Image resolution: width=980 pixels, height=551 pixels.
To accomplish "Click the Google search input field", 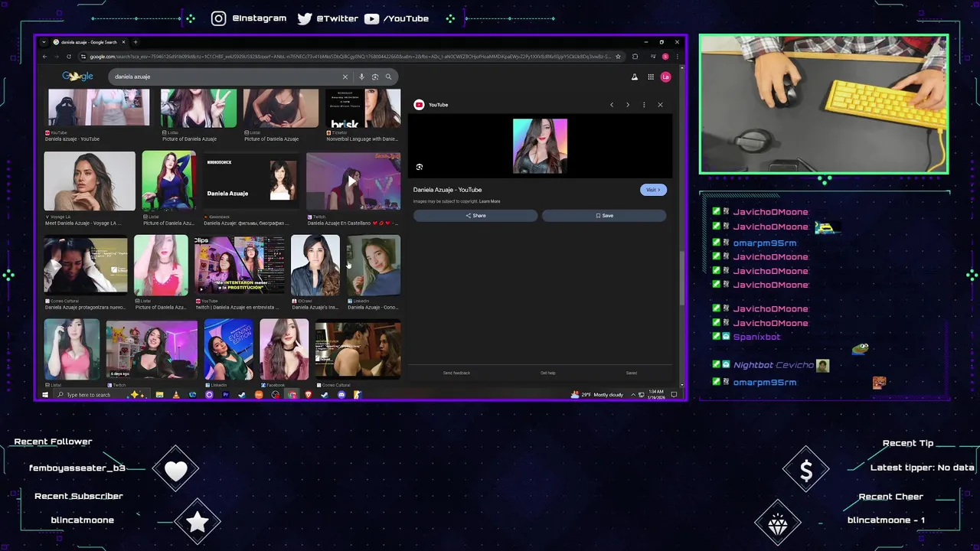I will pyautogui.click(x=226, y=77).
